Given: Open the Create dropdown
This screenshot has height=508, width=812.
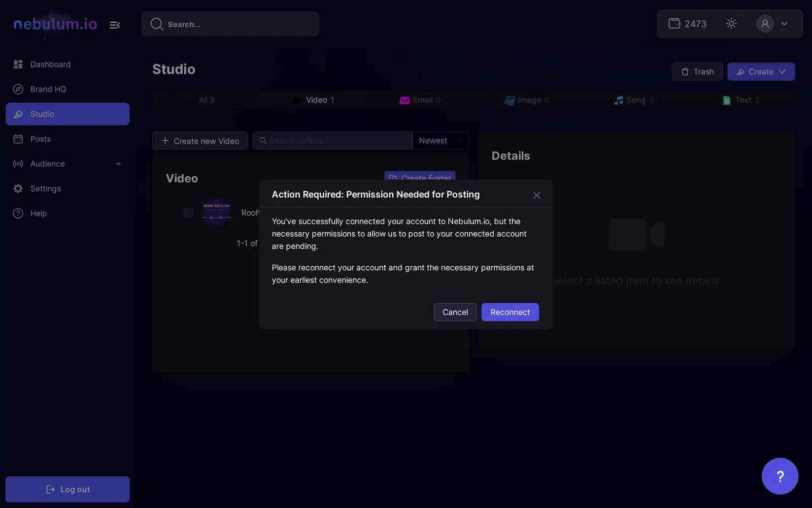Looking at the screenshot, I should (x=761, y=72).
